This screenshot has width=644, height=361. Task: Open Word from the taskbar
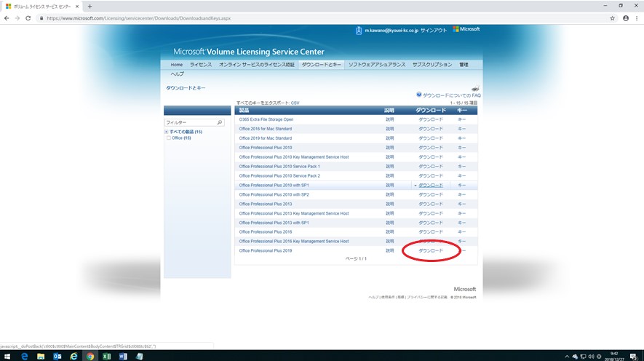click(123, 356)
